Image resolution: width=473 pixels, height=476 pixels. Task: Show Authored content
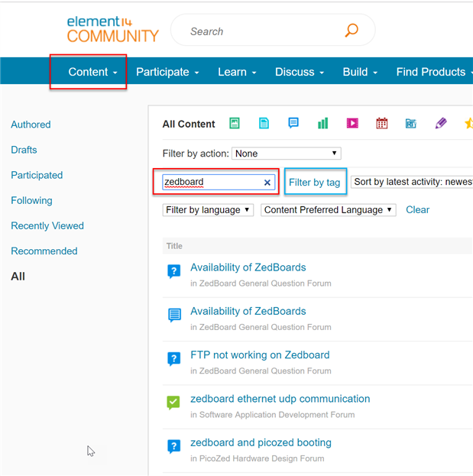click(31, 125)
